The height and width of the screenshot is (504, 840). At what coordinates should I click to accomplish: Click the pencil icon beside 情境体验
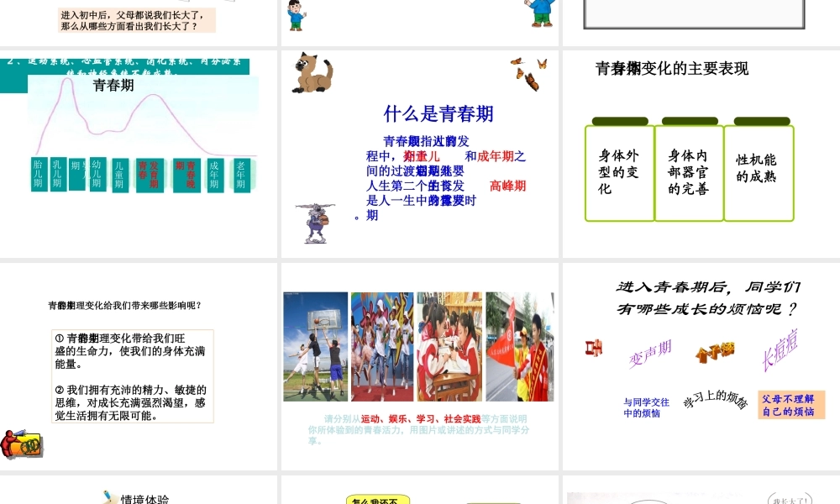110,496
